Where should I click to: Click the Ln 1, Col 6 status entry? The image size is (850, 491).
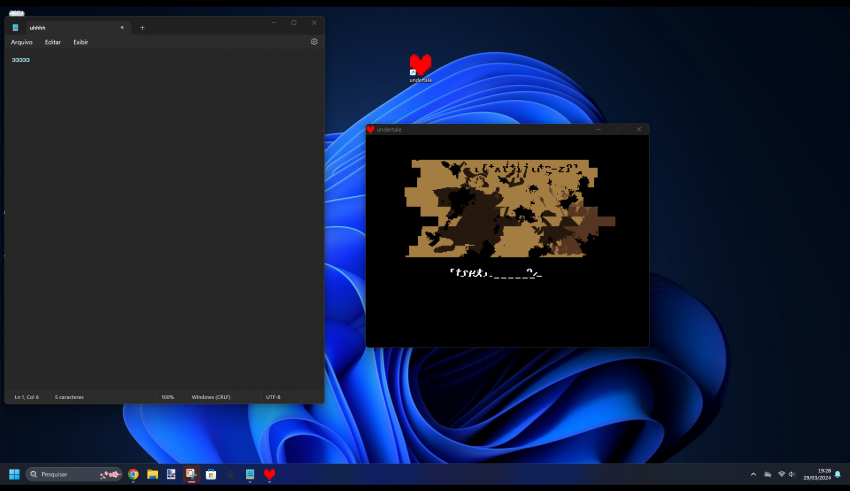pyautogui.click(x=27, y=397)
